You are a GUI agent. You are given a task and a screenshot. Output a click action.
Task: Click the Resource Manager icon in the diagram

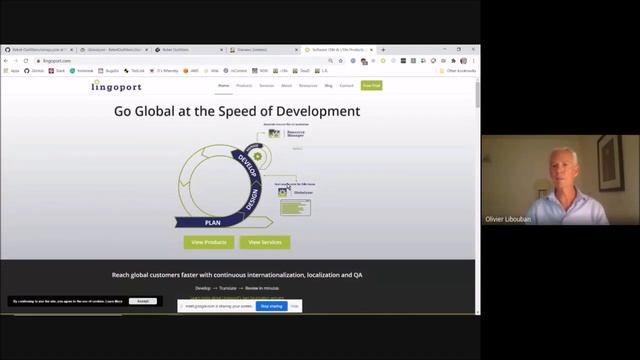(x=274, y=133)
